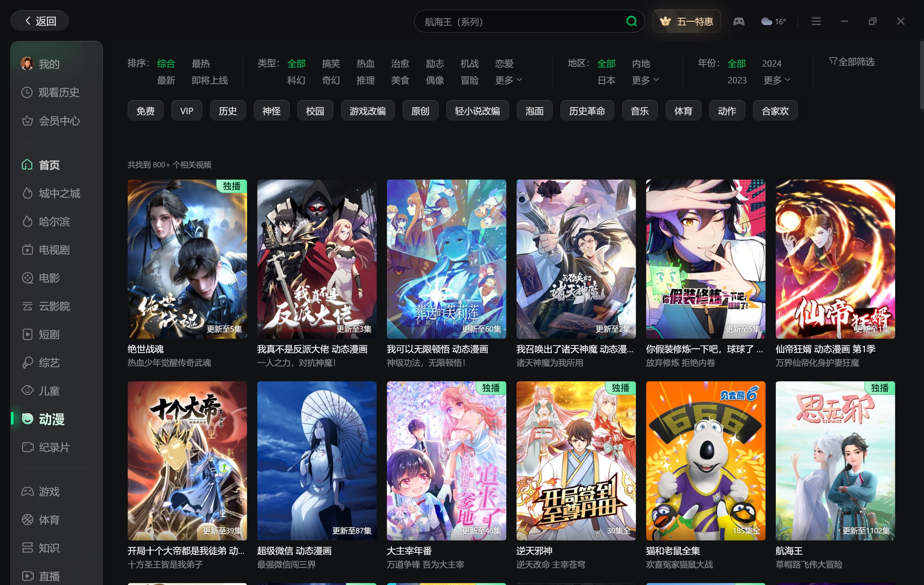
Task: Expand the 更多 dropdown under year filters
Action: 777,80
